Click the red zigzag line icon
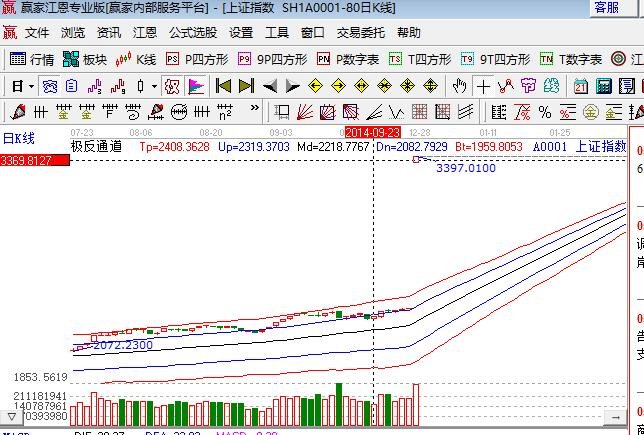644x435 pixels. (506, 86)
